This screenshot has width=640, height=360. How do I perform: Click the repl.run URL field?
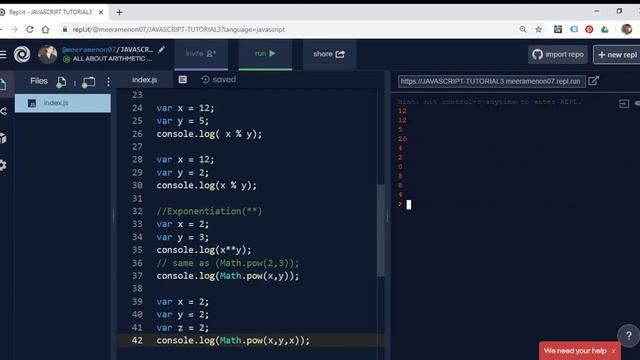491,81
